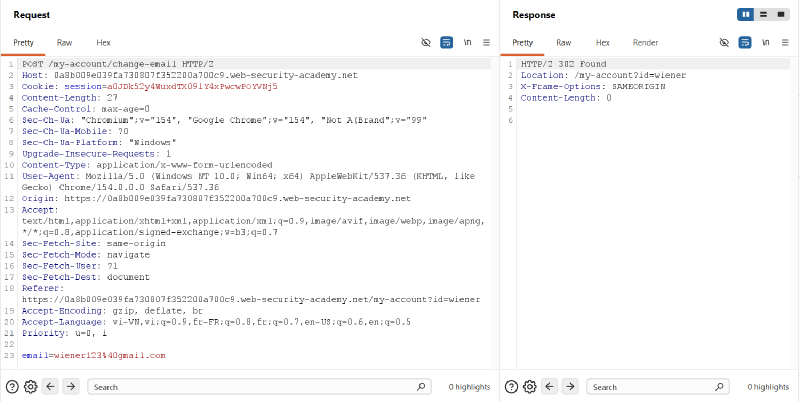
Task: Click magnifier icon in Request search field
Action: point(421,387)
